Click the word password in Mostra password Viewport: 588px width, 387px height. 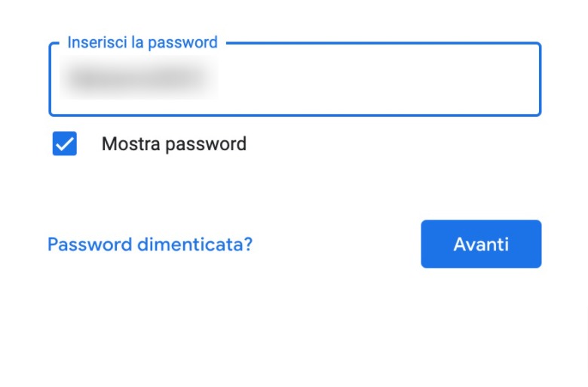(206, 145)
